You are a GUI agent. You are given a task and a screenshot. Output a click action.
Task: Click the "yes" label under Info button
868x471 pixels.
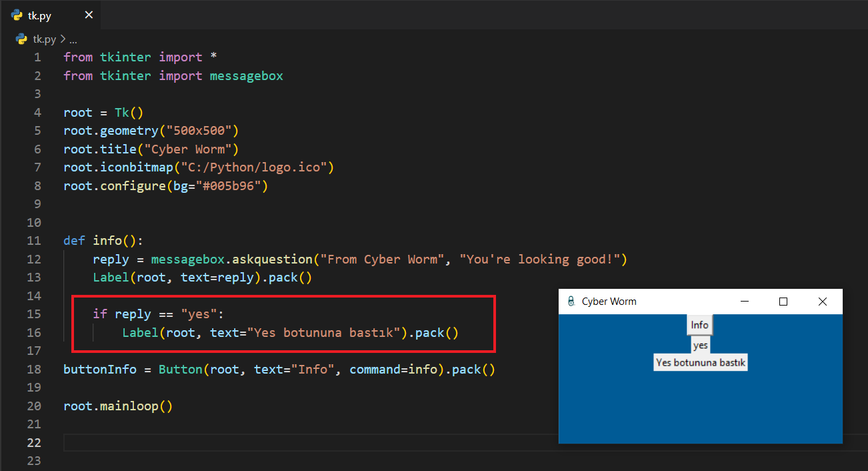(x=700, y=345)
